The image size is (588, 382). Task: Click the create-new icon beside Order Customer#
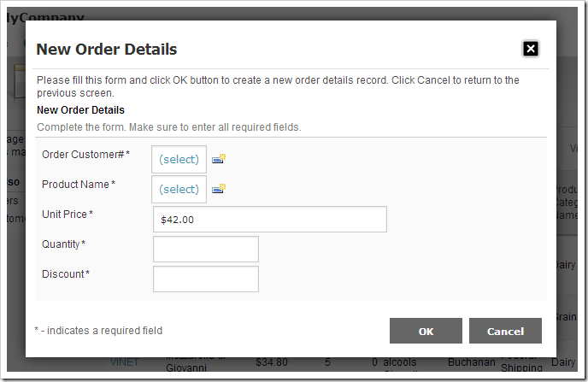(x=219, y=159)
